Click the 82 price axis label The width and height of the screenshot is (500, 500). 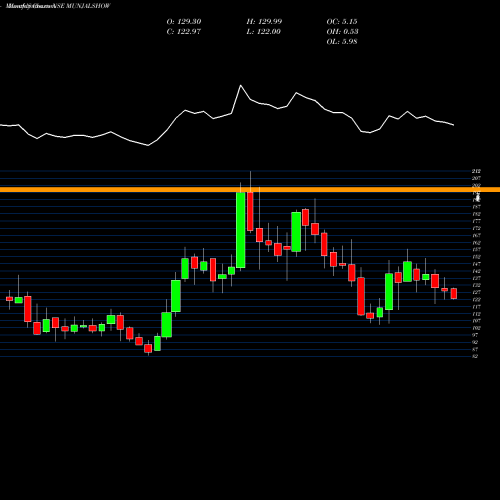(476, 356)
